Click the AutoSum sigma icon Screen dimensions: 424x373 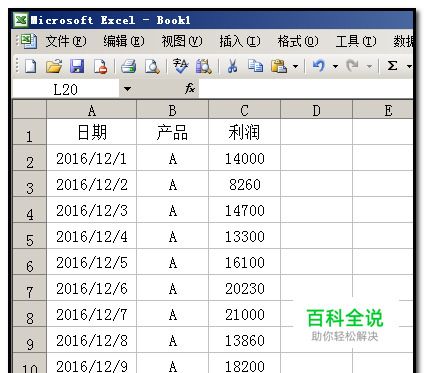coord(392,66)
